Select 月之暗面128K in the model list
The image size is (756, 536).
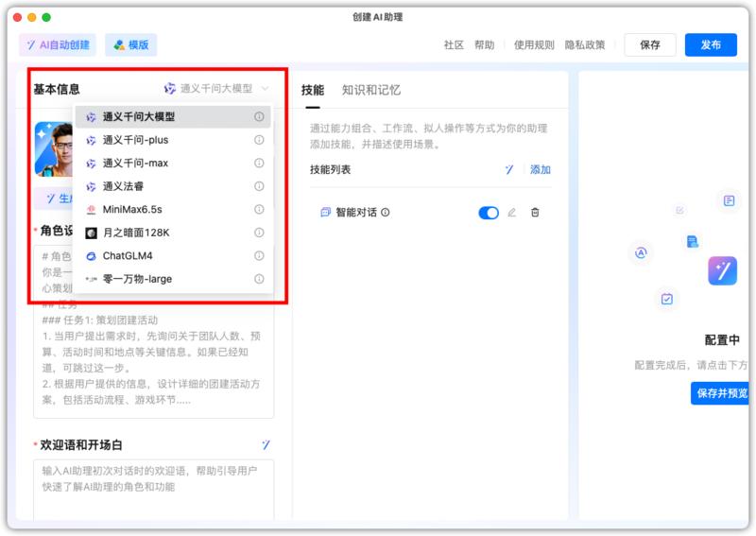[x=173, y=233]
